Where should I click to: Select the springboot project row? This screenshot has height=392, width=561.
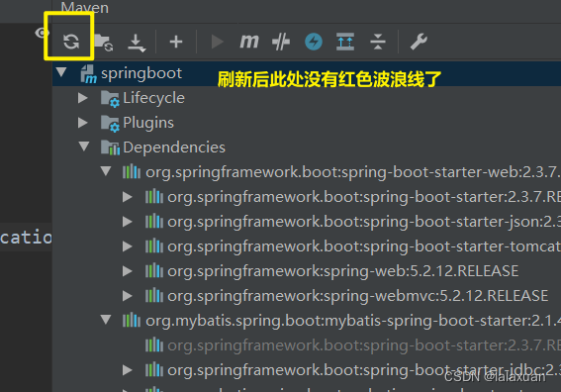307,73
